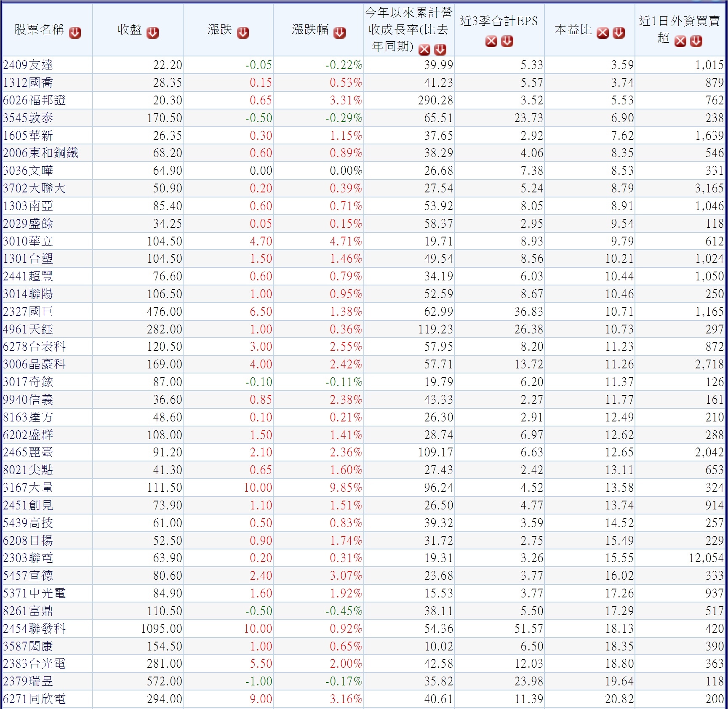The image size is (728, 709).
Task: Open stock 1605華新
Action: [28, 136]
